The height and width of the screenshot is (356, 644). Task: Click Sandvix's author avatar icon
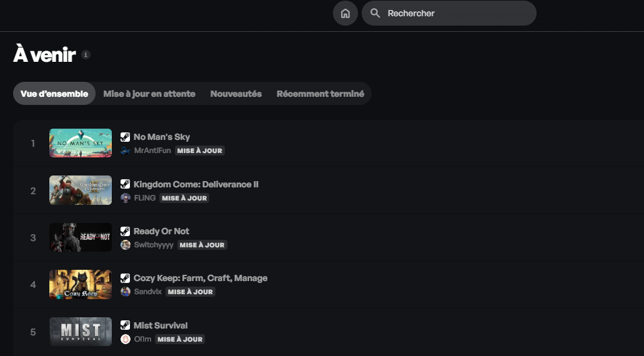tap(126, 292)
